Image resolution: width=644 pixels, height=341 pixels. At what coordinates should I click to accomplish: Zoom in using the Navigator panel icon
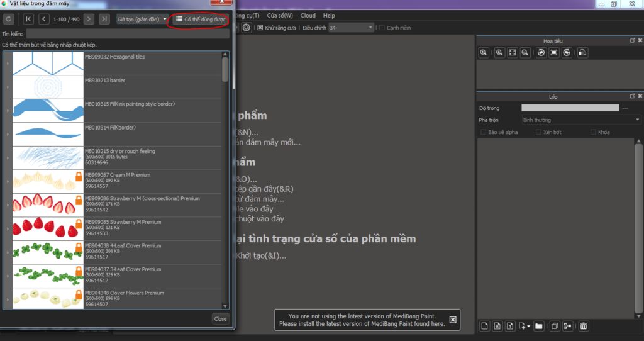pos(499,53)
